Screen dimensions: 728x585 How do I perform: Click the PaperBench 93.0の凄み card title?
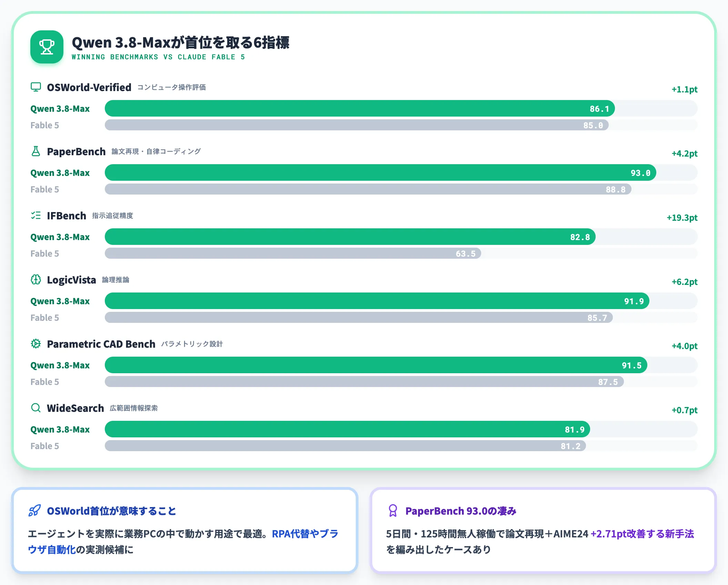(461, 511)
